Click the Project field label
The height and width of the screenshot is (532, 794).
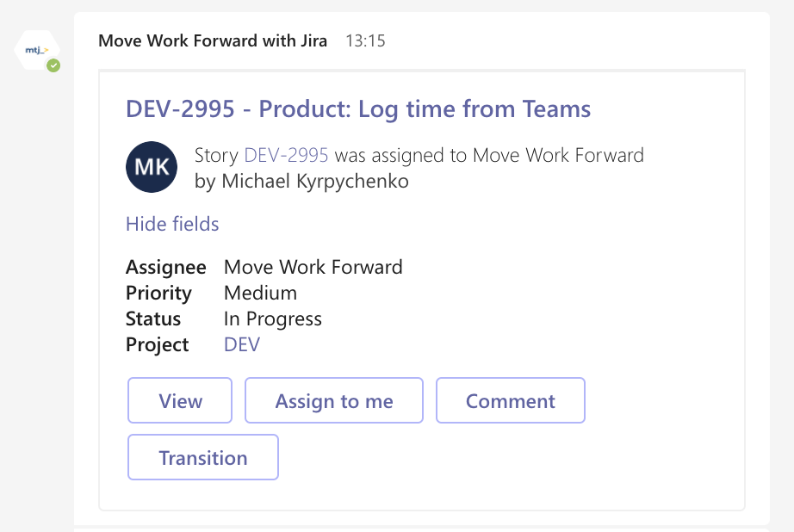click(x=157, y=345)
